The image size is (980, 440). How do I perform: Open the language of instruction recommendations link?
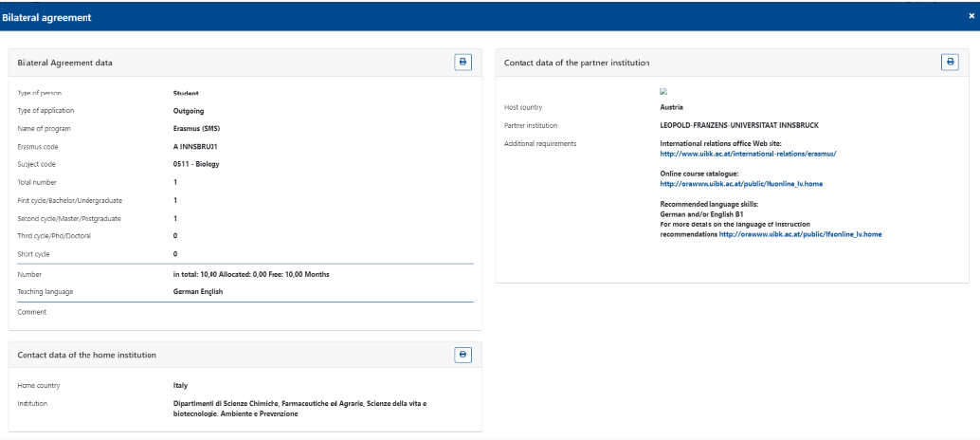[x=800, y=233]
